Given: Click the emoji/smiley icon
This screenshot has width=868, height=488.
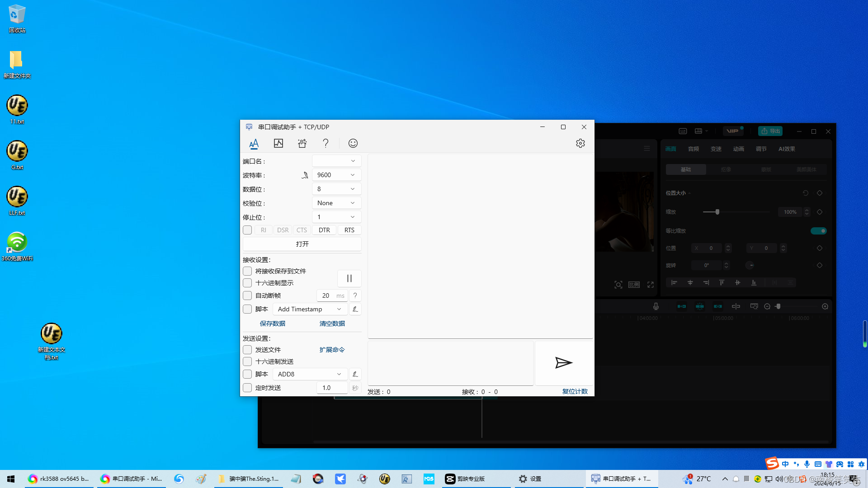Looking at the screenshot, I should point(352,143).
